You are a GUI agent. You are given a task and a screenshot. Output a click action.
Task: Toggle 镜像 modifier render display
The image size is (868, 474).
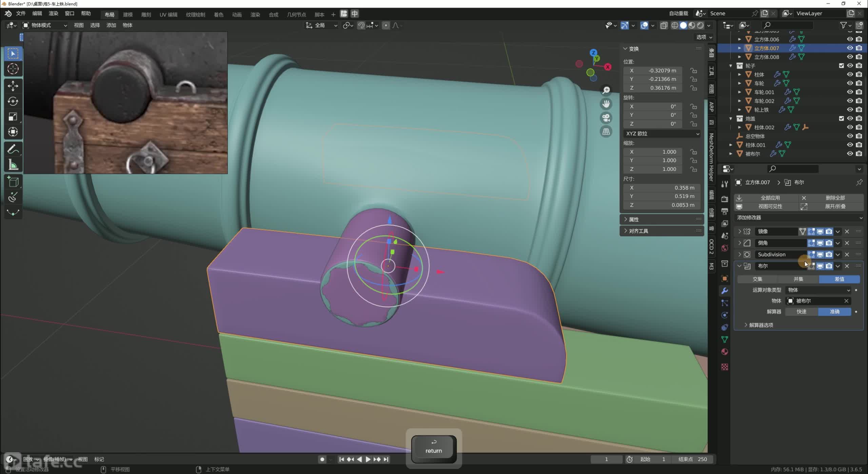click(829, 232)
